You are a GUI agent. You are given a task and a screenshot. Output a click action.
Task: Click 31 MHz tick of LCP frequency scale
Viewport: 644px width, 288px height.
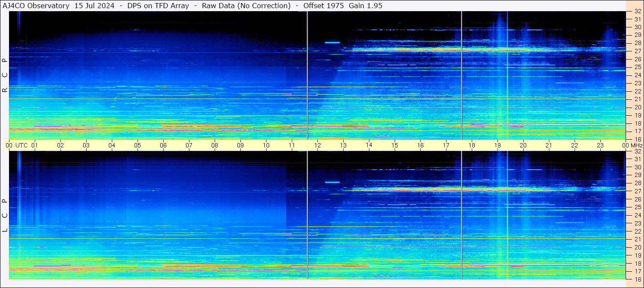coord(637,159)
